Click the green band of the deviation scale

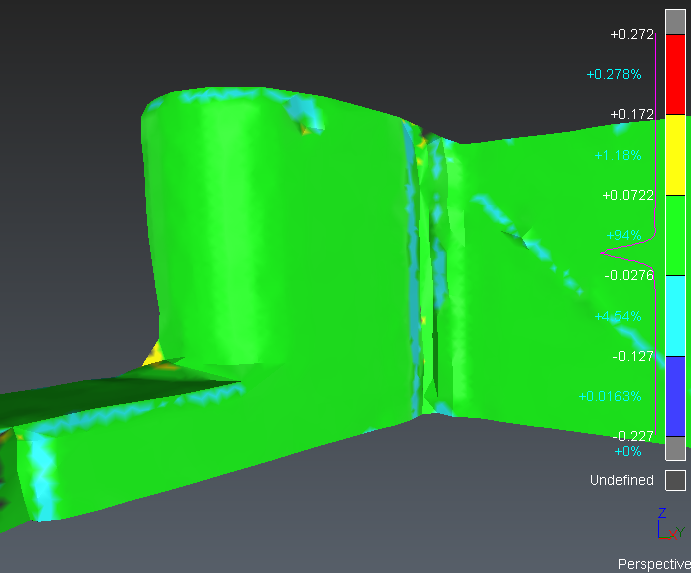676,235
